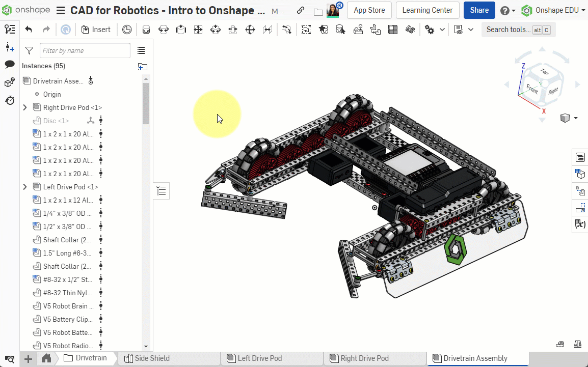Screen dimensions: 588x367
Task: Click the Undo arrow in the toolbar
Action: click(29, 30)
